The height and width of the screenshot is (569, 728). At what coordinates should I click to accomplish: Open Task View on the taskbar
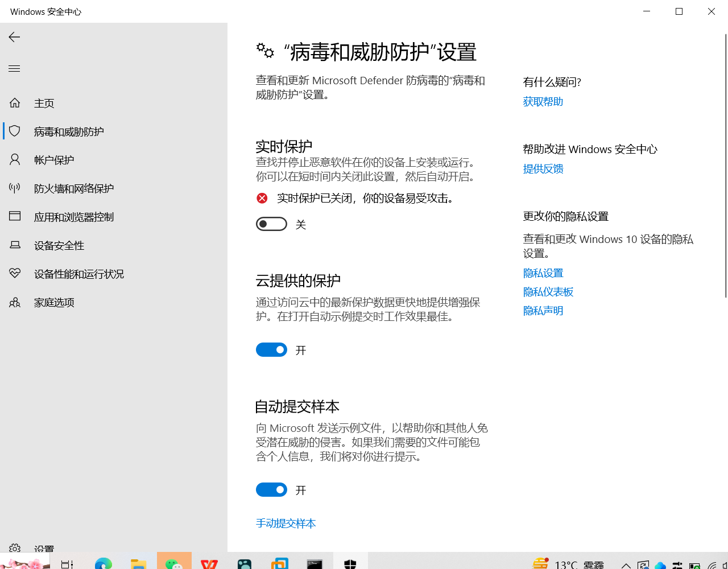[67, 564]
